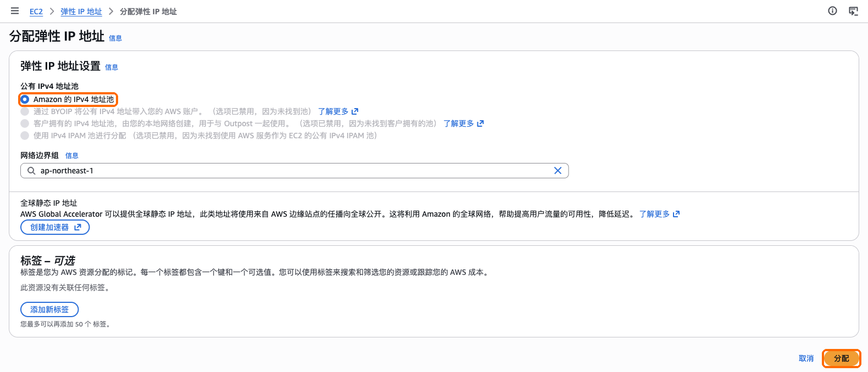Open 信息 link next to page title
The height and width of the screenshot is (372, 868).
[115, 38]
